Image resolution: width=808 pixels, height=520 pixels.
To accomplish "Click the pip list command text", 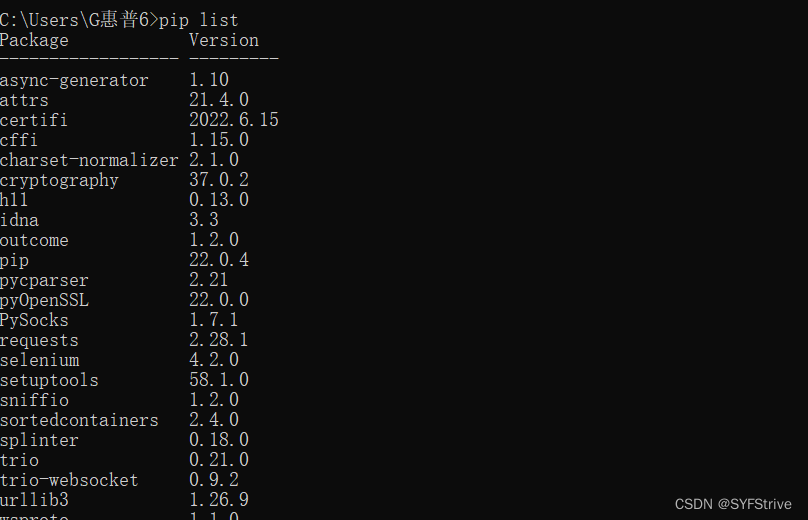I will pyautogui.click(x=198, y=21).
